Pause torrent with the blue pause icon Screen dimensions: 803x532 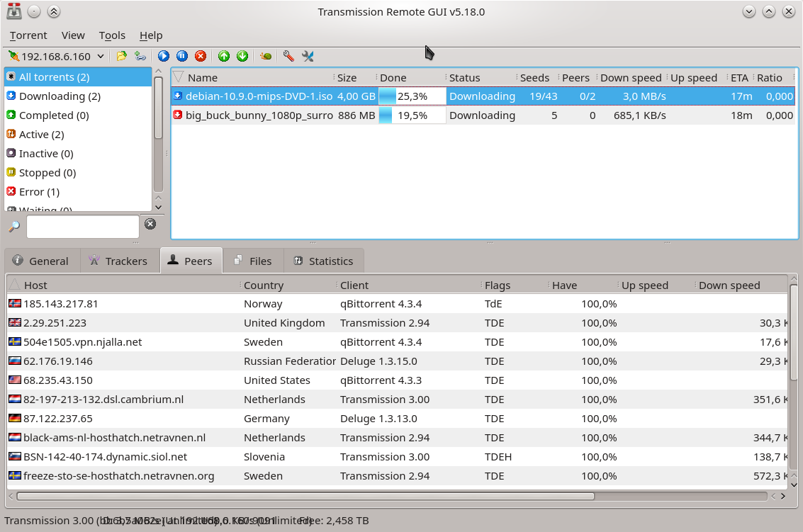pos(182,56)
